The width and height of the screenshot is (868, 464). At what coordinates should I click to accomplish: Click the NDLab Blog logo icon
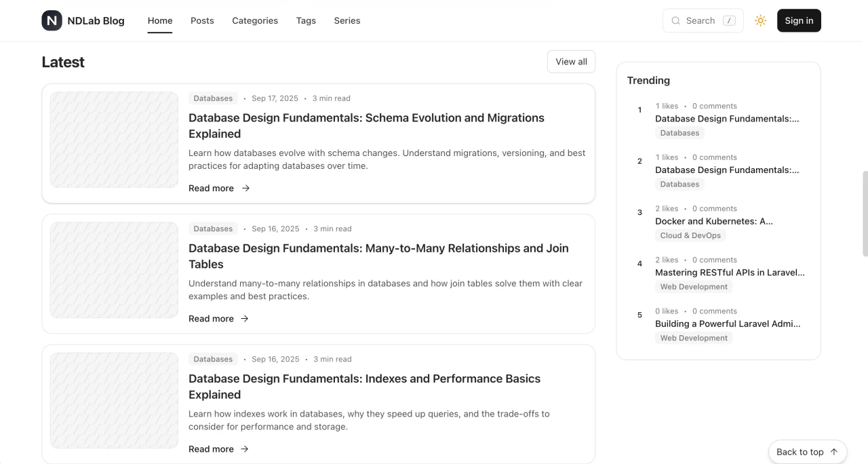point(51,20)
